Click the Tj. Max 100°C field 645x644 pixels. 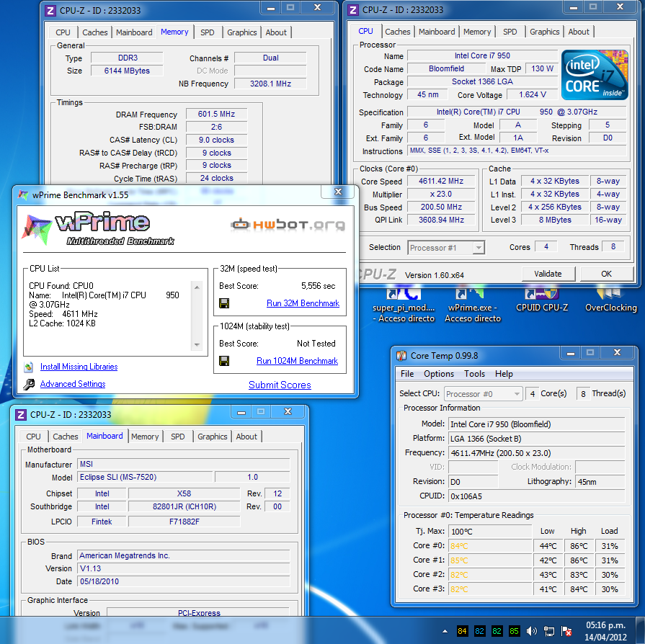(x=490, y=532)
